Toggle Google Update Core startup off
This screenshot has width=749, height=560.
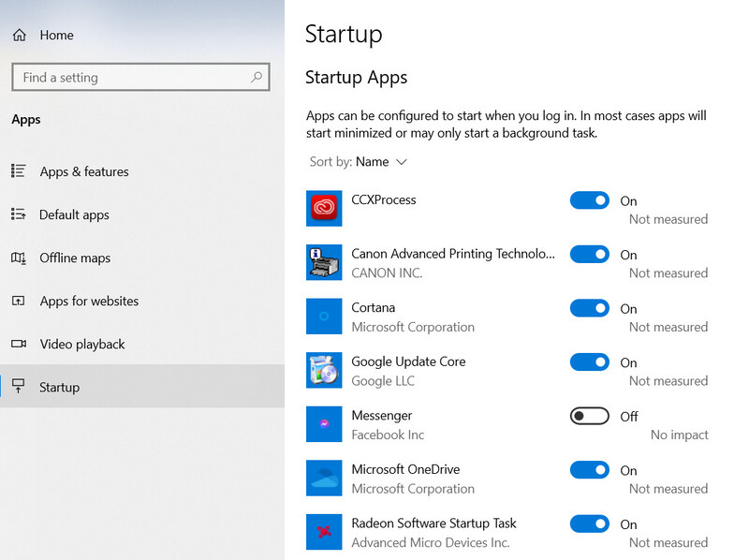tap(590, 362)
